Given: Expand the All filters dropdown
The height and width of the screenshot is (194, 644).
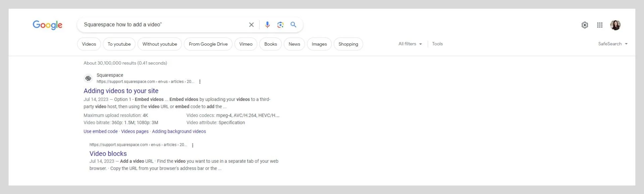Looking at the screenshot, I should point(410,44).
